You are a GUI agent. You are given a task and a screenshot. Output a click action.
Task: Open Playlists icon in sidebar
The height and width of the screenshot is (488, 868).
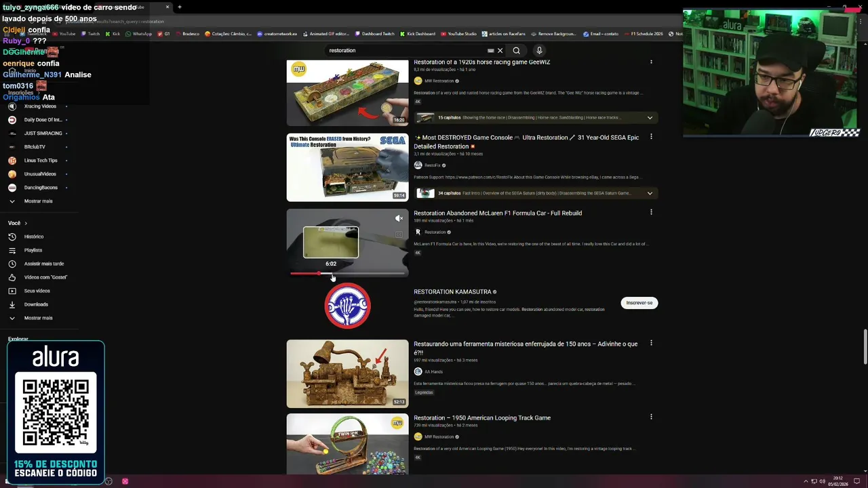(12, 250)
